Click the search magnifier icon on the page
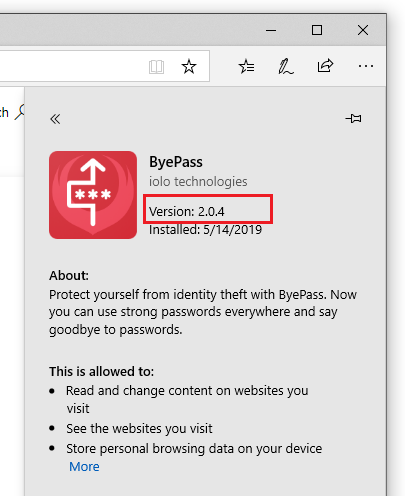Viewport: 405px width, 496px height. 20,112
